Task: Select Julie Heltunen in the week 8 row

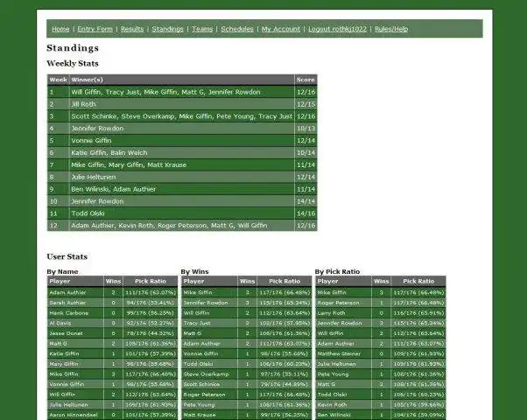Action: [x=94, y=177]
